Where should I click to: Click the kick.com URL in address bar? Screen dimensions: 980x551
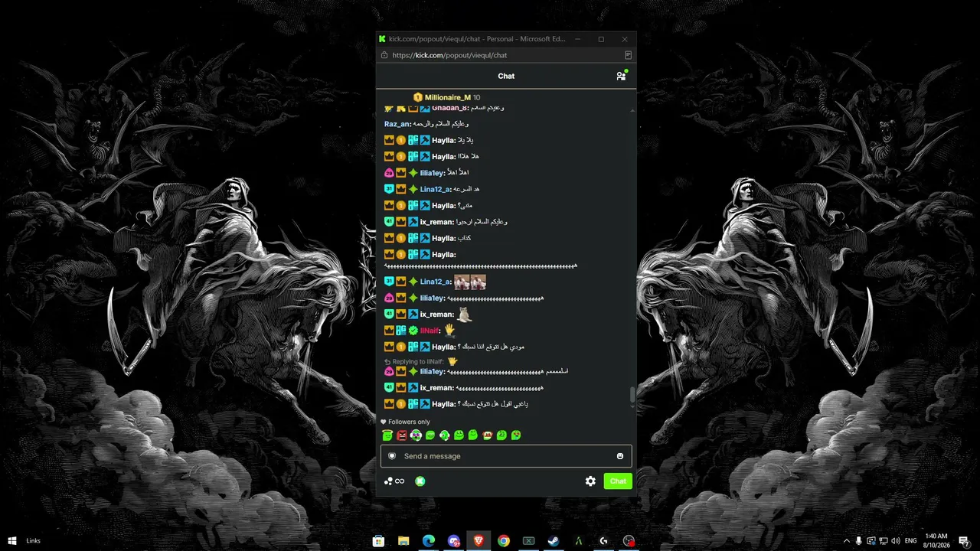point(449,55)
